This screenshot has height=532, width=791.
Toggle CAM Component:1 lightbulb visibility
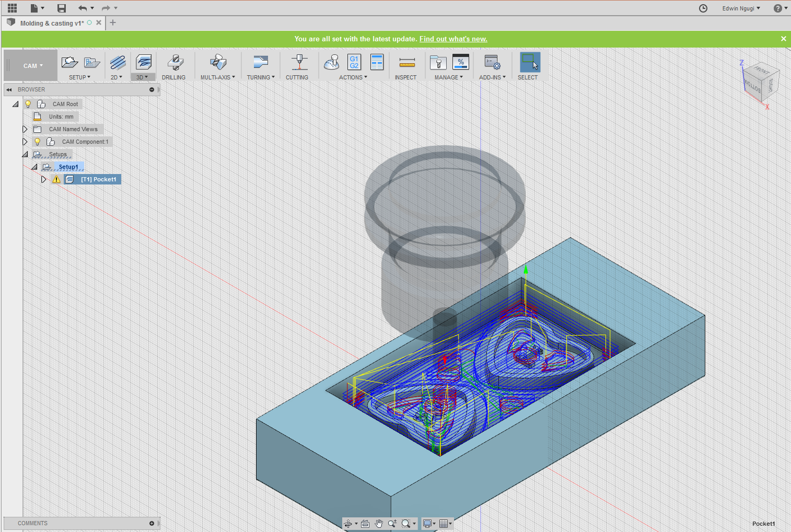(38, 142)
